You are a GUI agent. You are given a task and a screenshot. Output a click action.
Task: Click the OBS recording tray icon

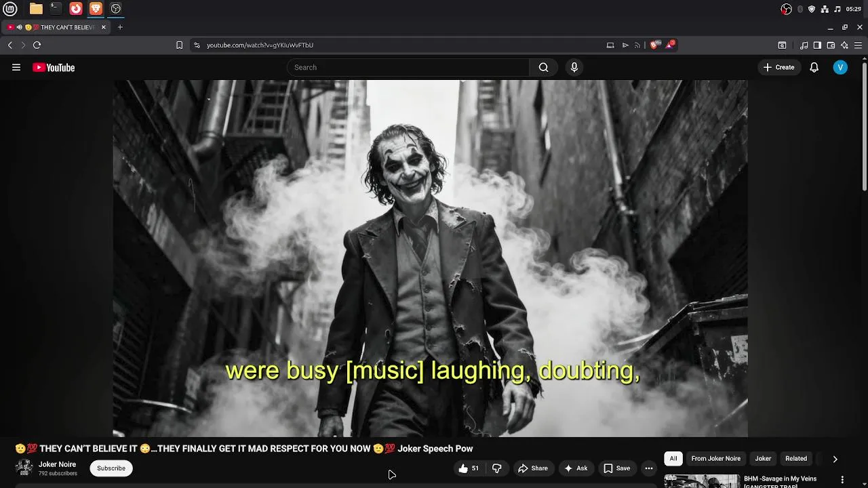786,9
